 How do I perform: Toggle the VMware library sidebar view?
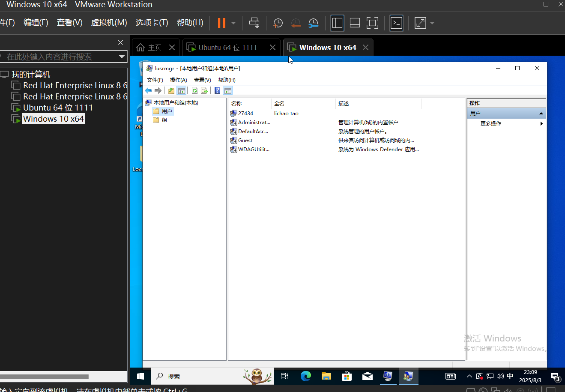tap(338, 23)
